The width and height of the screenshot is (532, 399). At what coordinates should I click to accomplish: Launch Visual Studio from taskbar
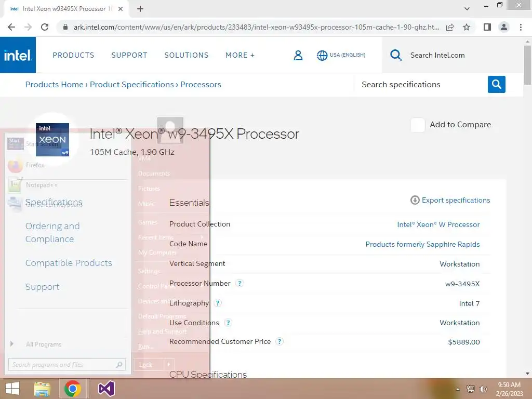click(106, 389)
